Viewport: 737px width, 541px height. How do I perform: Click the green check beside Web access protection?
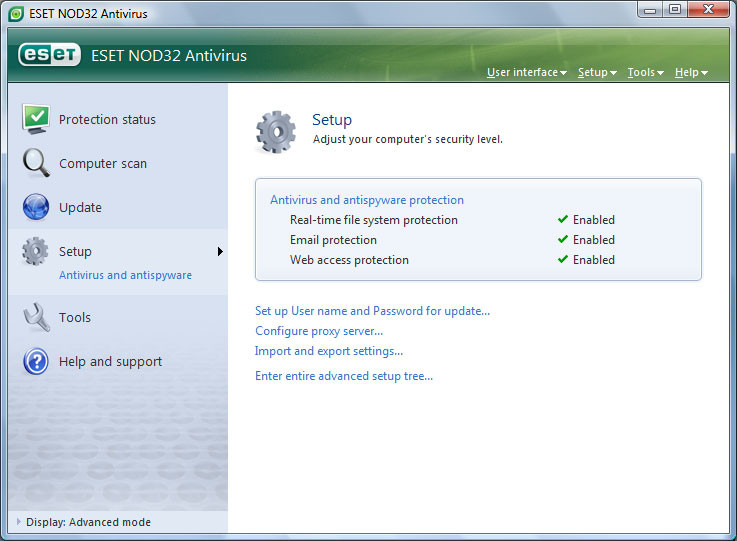click(x=563, y=259)
